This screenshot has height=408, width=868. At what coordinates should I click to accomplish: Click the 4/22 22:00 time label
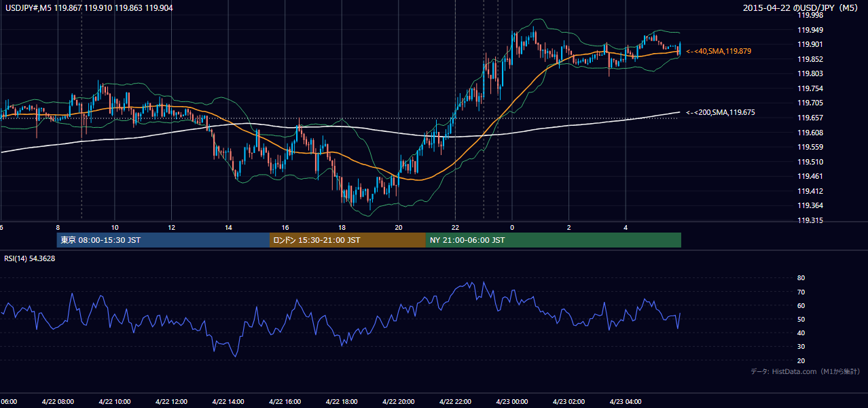(x=455, y=401)
